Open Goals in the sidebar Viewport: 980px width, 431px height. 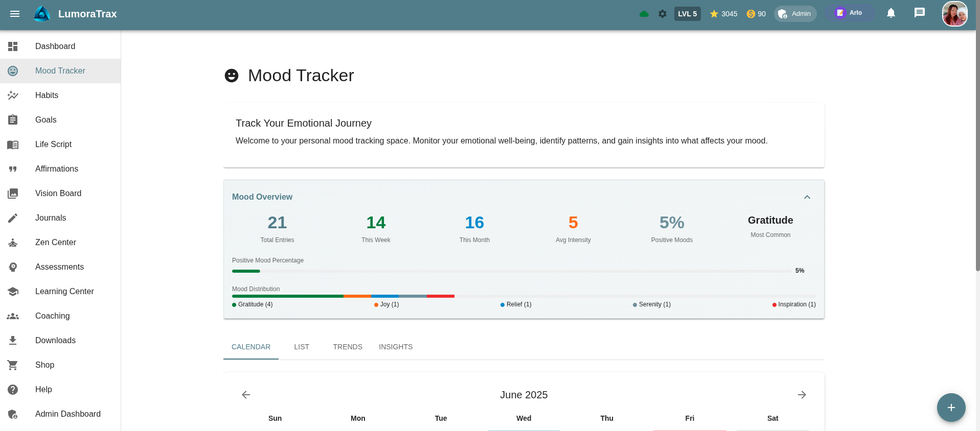(x=60, y=120)
